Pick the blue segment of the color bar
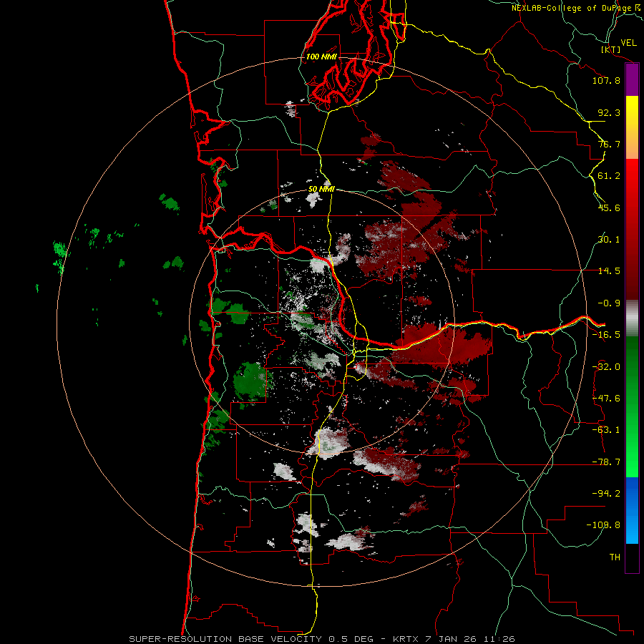Image resolution: width=644 pixels, height=644 pixels. (632, 510)
